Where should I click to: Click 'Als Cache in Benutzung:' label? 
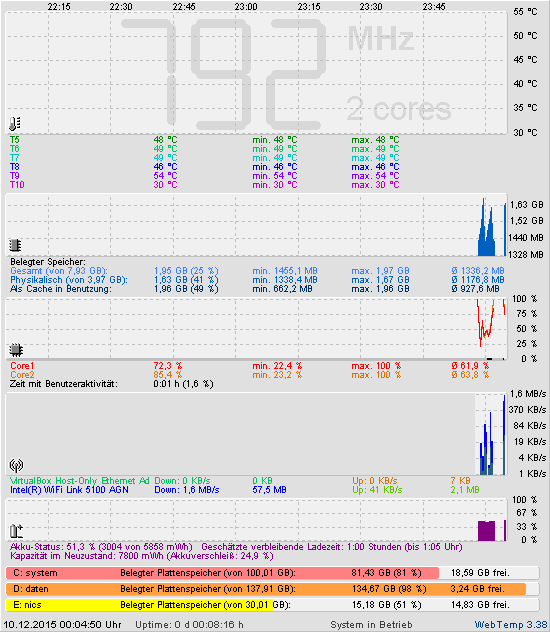click(x=61, y=289)
